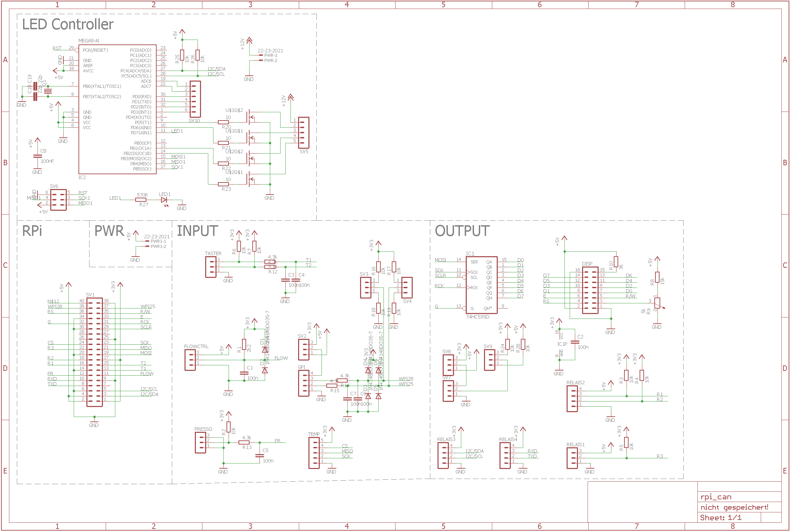
Task: Click the LED1 diode symbol
Action: click(164, 200)
